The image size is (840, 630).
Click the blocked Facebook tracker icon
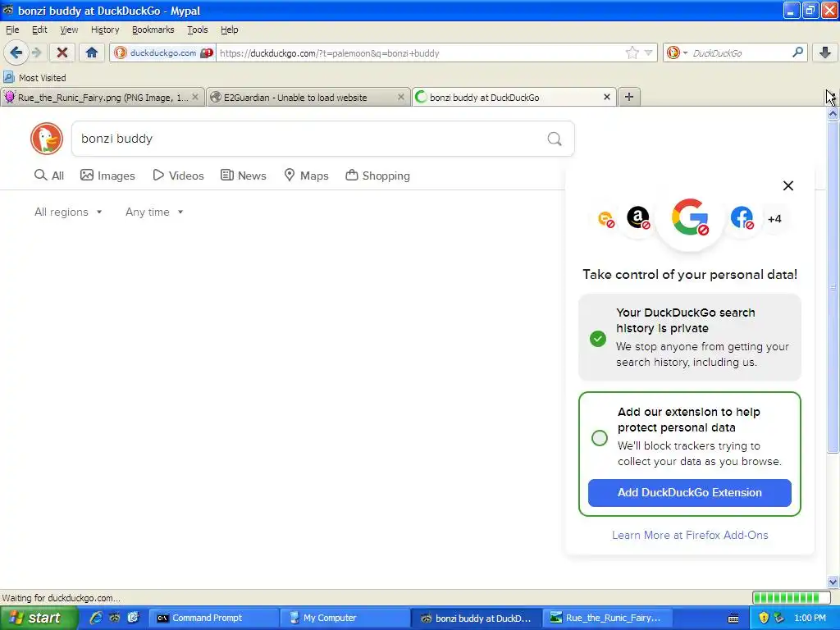(x=742, y=218)
